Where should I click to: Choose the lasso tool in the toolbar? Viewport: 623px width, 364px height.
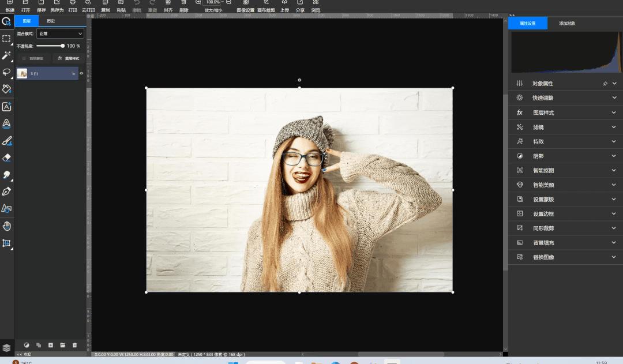click(6, 72)
